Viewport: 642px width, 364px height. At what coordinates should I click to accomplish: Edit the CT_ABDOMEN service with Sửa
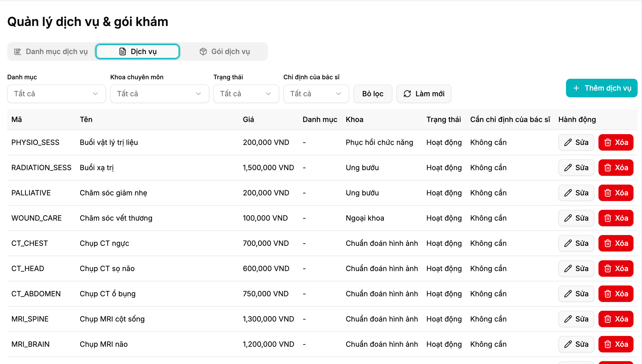576,294
